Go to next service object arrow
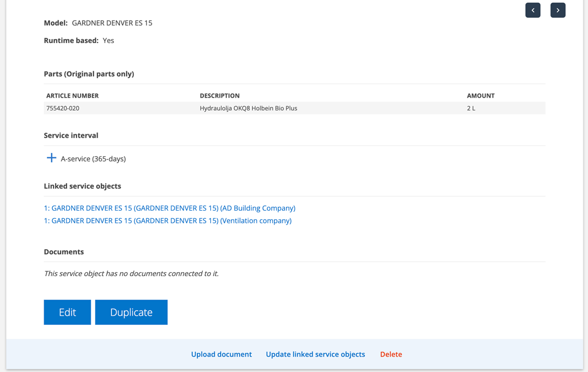 coord(558,10)
